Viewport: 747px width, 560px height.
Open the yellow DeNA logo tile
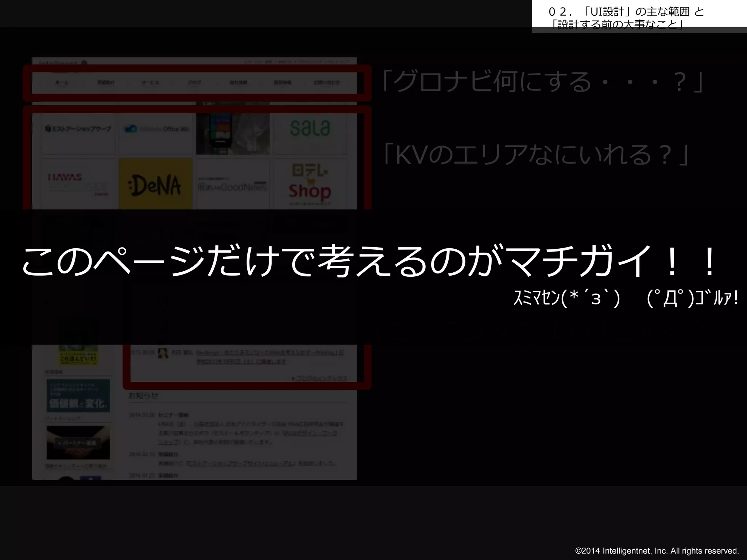(156, 184)
